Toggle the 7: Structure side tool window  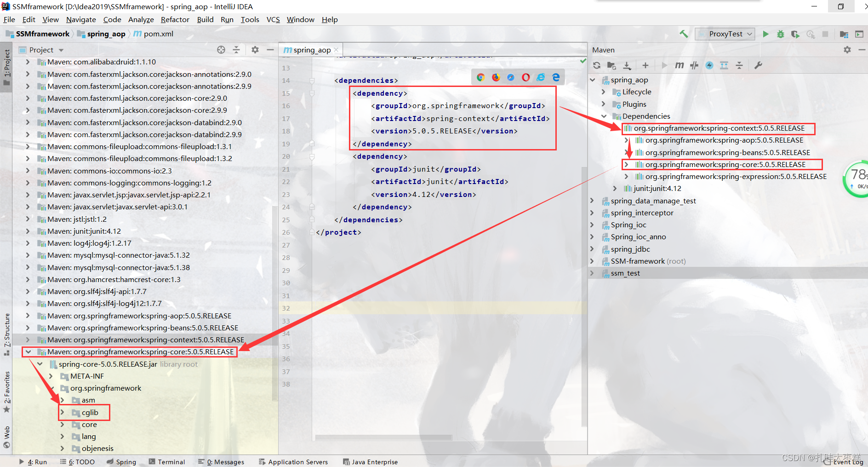[x=6, y=334]
